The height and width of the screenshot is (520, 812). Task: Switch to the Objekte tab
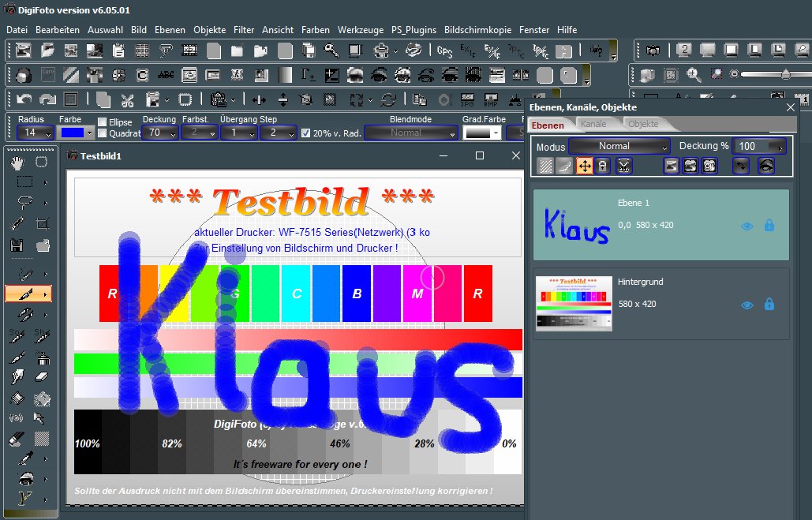[643, 125]
